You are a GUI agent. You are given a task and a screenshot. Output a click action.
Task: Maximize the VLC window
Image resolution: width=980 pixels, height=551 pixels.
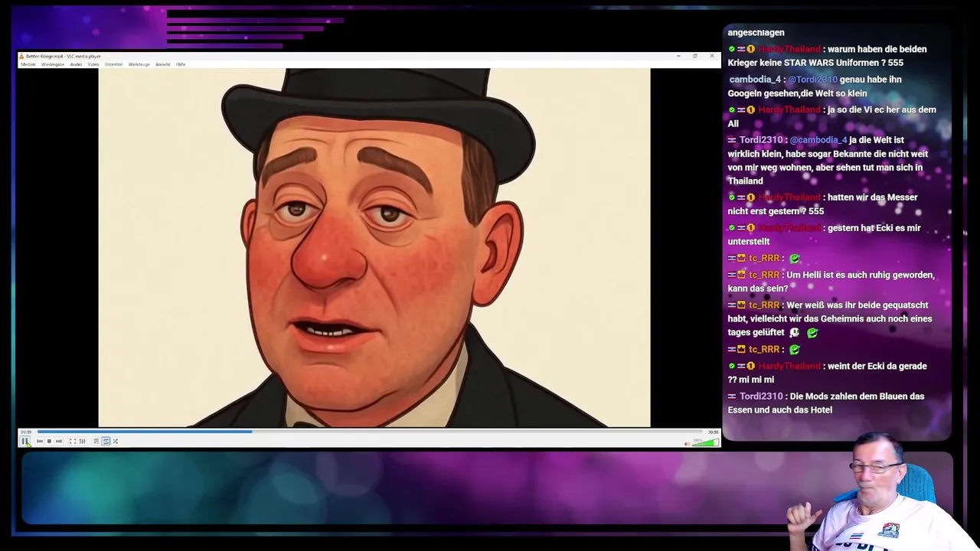pyautogui.click(x=695, y=56)
